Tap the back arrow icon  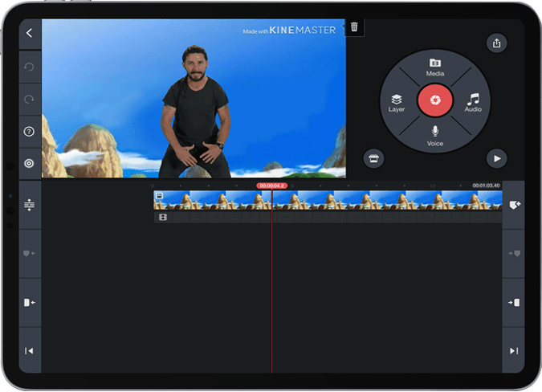coord(30,33)
